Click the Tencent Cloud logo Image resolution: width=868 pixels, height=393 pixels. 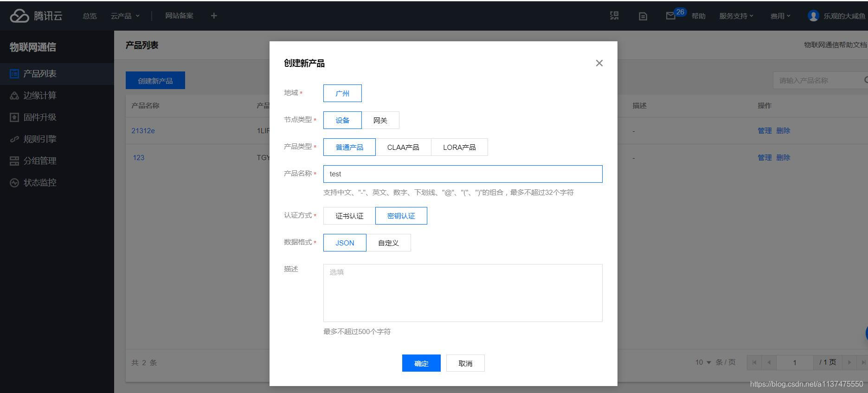(x=36, y=16)
